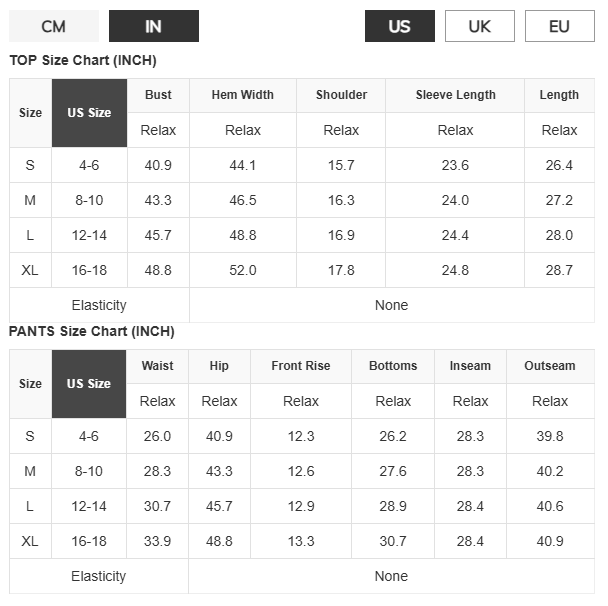Viewport: 608px width, 606px height.
Task: Switch sizing region to UK
Action: tap(480, 26)
